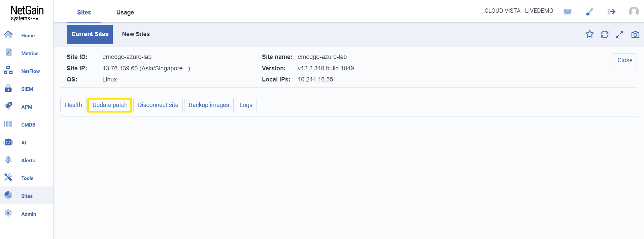This screenshot has width=644, height=239.
Task: Switch to the Sites top tab
Action: click(84, 12)
